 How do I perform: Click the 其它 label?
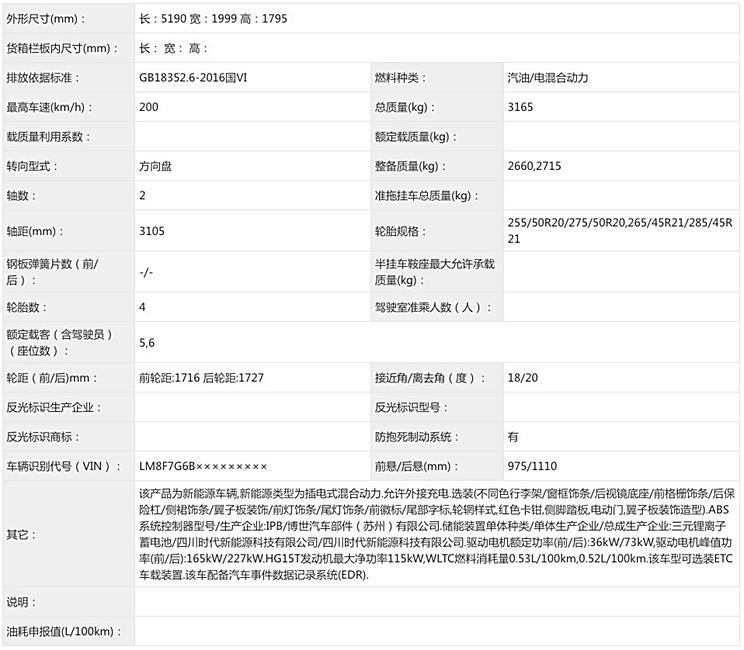coord(21,535)
